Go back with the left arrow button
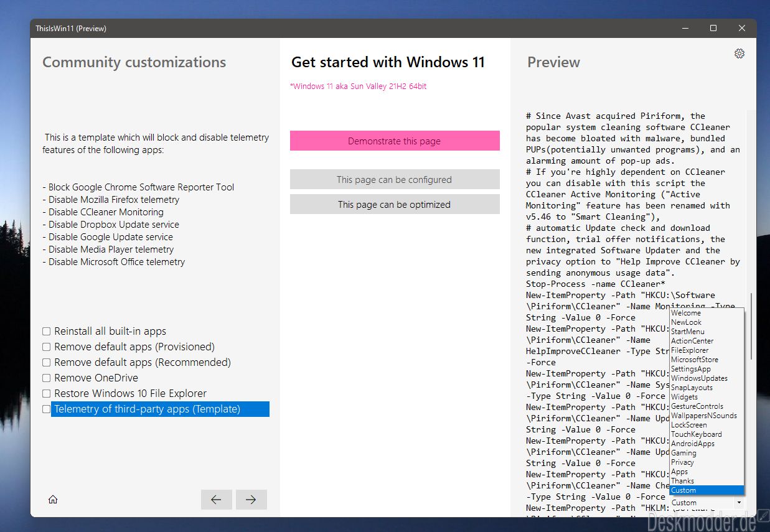 (x=217, y=500)
